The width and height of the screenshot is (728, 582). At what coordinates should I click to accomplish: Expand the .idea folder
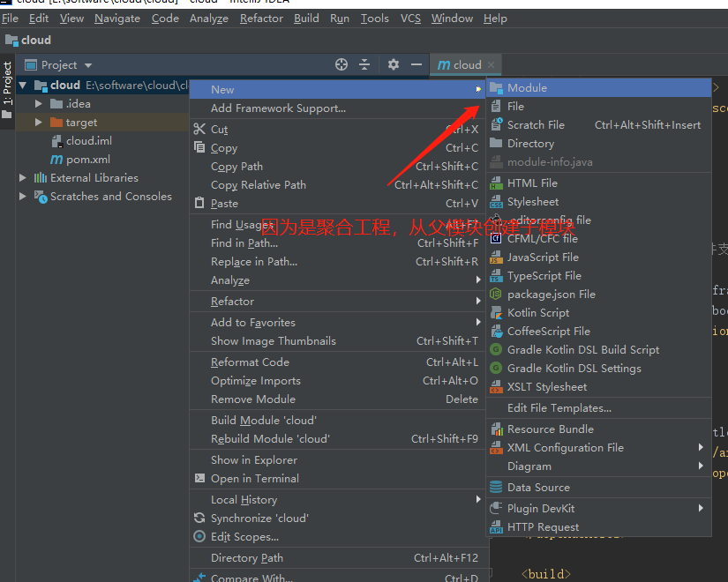(39, 103)
